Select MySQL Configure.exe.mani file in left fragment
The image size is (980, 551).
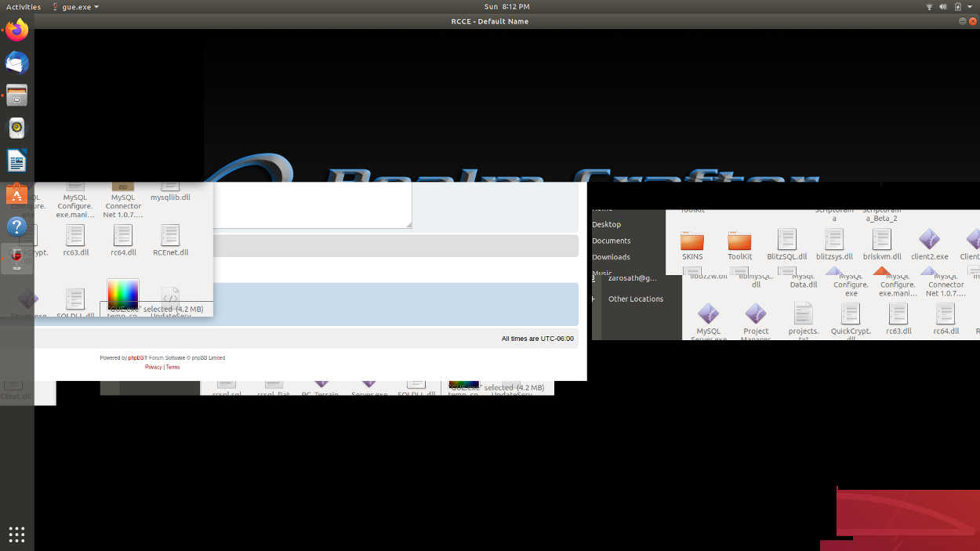(75, 201)
